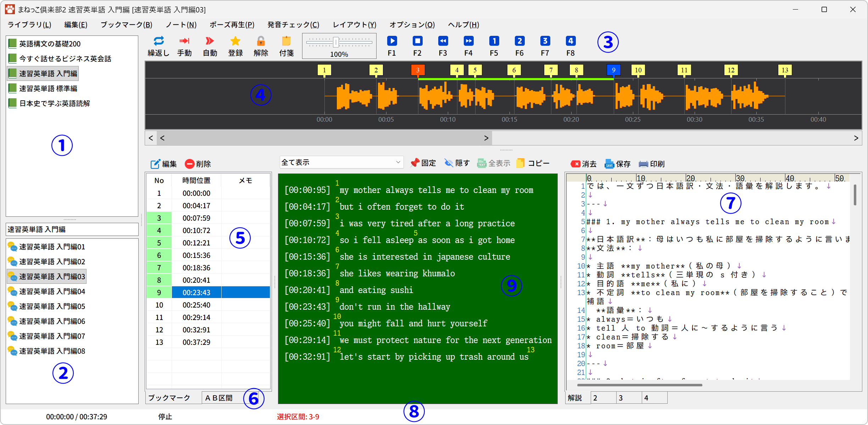Screen dimensions: 868x425
Task: Edit the selected bookmark with 編集
Action: [163, 164]
